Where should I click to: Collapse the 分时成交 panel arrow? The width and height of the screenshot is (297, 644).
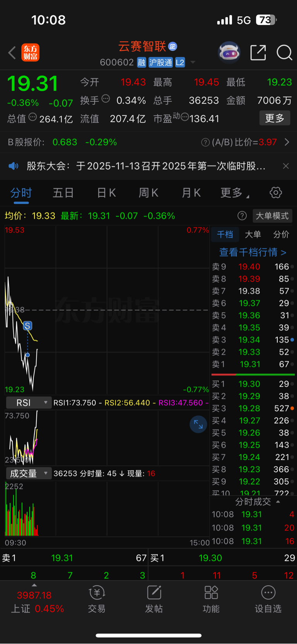pyautogui.click(x=278, y=502)
